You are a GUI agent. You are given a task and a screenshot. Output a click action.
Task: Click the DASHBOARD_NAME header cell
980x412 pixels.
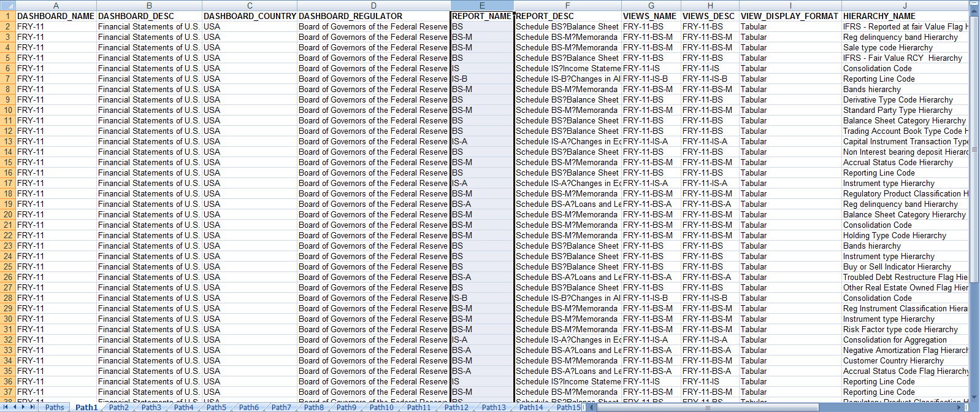click(56, 16)
